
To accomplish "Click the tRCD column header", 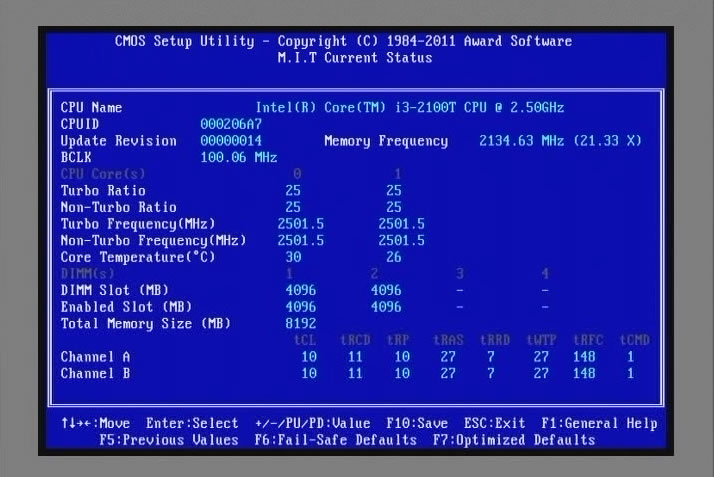I will 355,340.
